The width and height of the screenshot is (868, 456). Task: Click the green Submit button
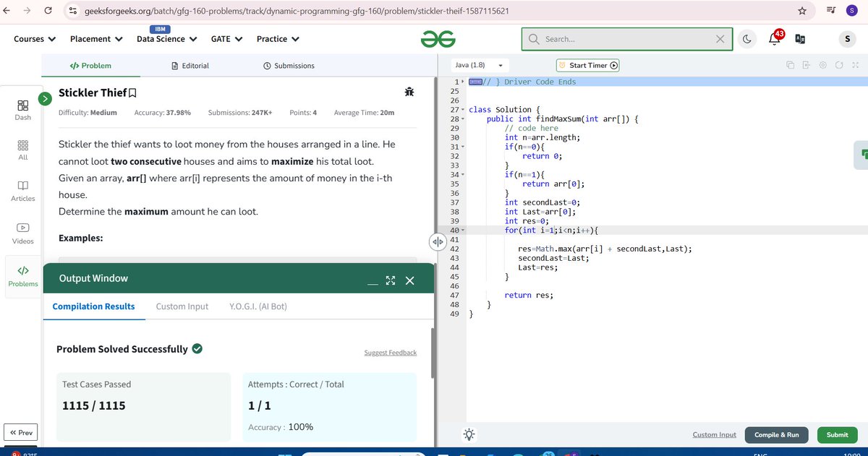(837, 435)
